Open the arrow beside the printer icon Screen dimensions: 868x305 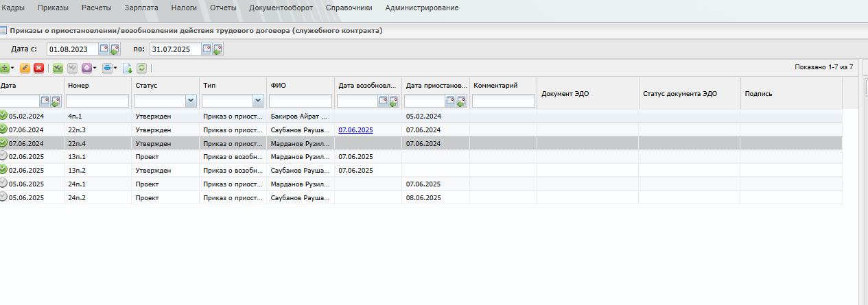(115, 68)
